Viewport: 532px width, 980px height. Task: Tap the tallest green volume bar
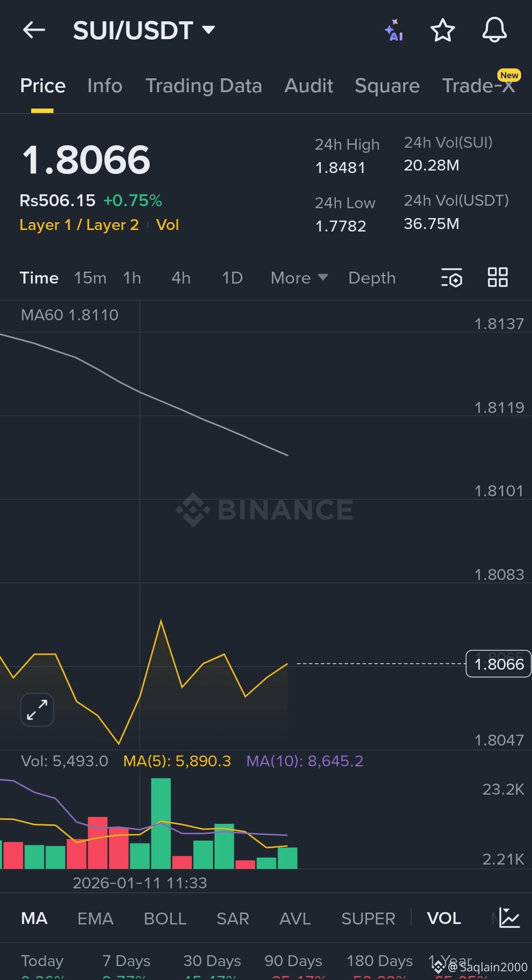(x=161, y=823)
